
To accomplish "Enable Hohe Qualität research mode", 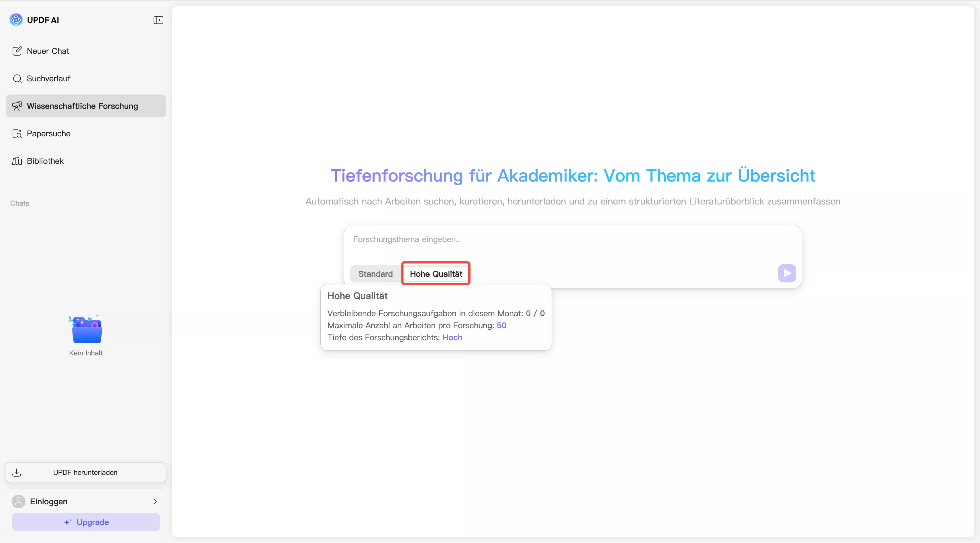I will pyautogui.click(x=436, y=274).
